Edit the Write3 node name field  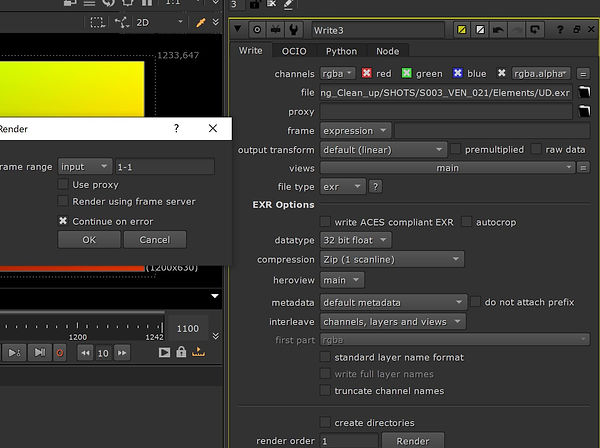point(378,30)
